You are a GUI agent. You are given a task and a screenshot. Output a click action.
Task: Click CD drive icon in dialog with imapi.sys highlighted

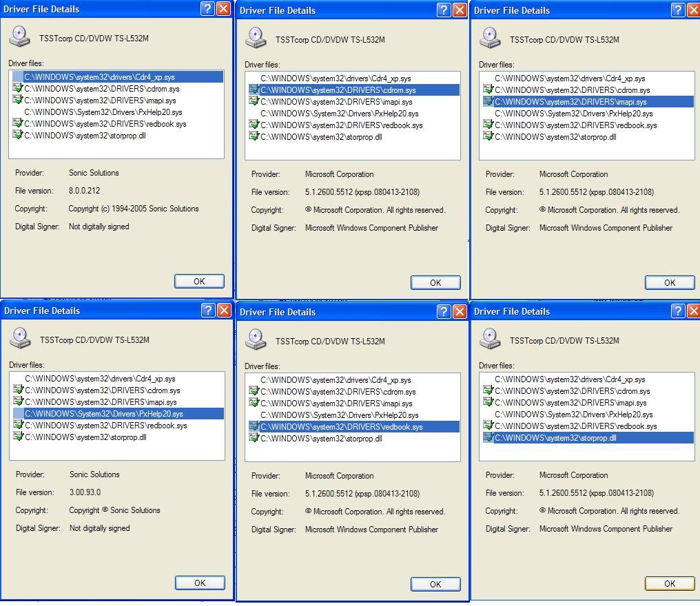point(490,38)
